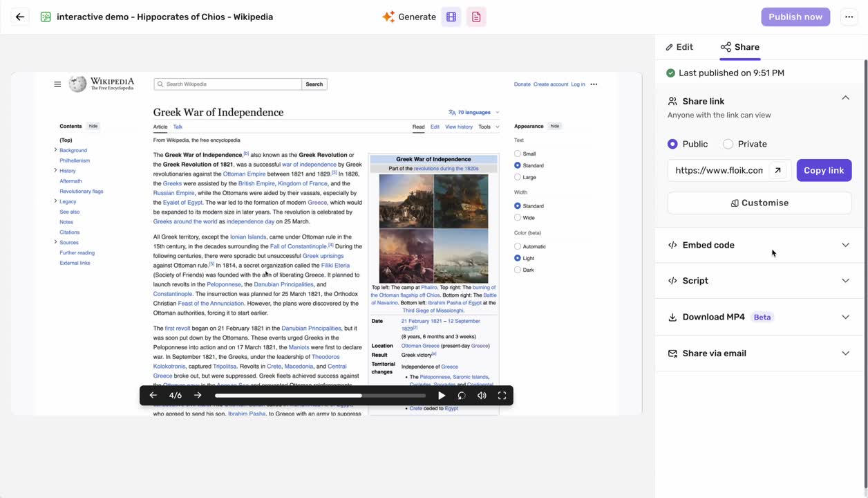Click the Ottoman Empire link
This screenshot has width=868, height=498.
click(245, 174)
